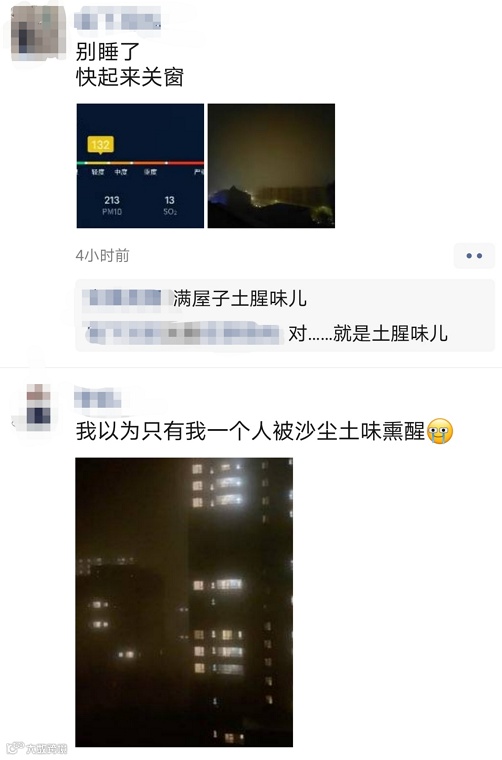Tap the crying emoji in second post
The height and width of the screenshot is (760, 502).
pyautogui.click(x=440, y=431)
